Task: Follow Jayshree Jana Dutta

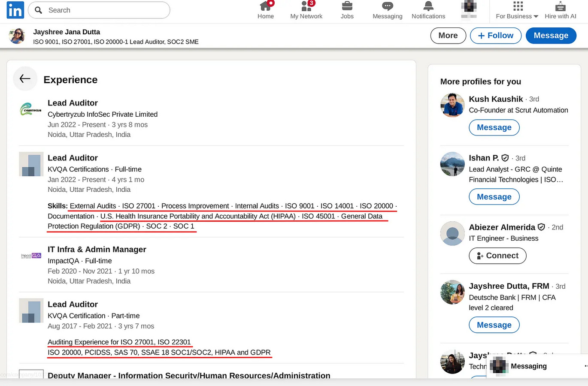Action: tap(496, 36)
